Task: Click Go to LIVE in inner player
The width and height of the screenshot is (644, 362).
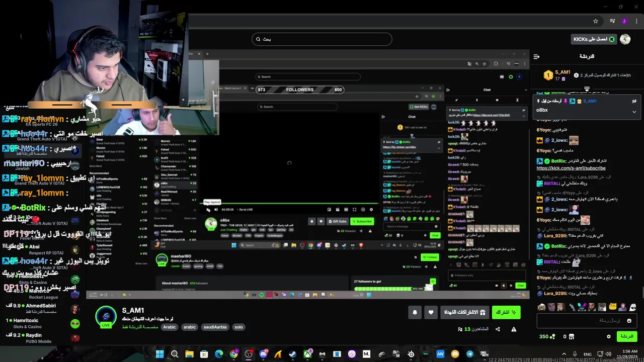Action: pyautogui.click(x=246, y=209)
